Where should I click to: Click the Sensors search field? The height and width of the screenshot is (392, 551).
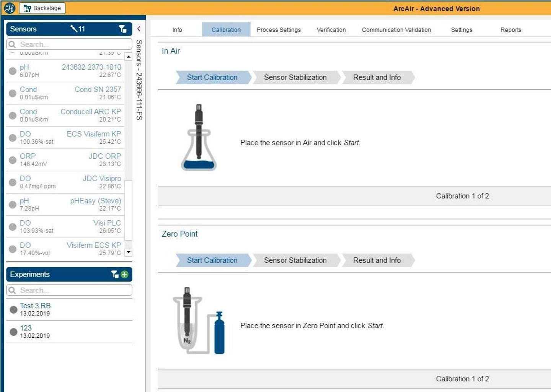tap(69, 44)
